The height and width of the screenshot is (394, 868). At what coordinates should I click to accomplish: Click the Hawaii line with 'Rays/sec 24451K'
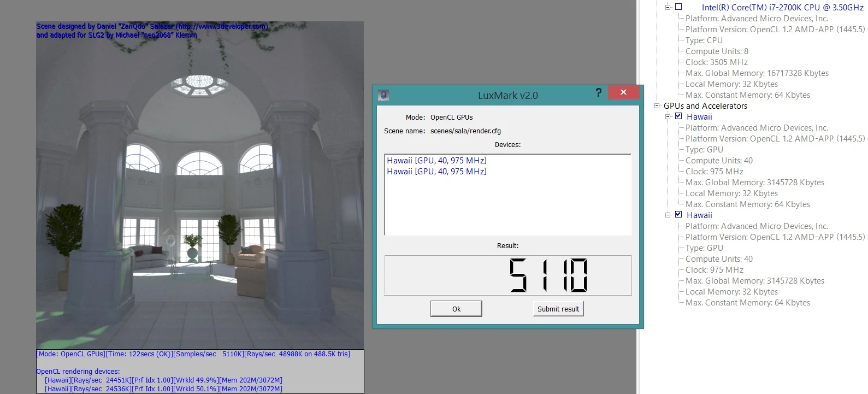[163, 380]
